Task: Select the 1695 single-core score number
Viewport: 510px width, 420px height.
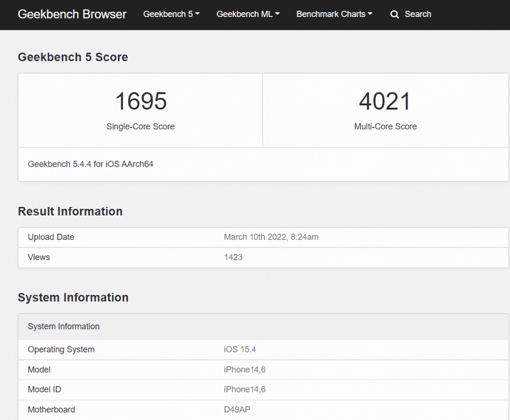Action: [x=141, y=101]
